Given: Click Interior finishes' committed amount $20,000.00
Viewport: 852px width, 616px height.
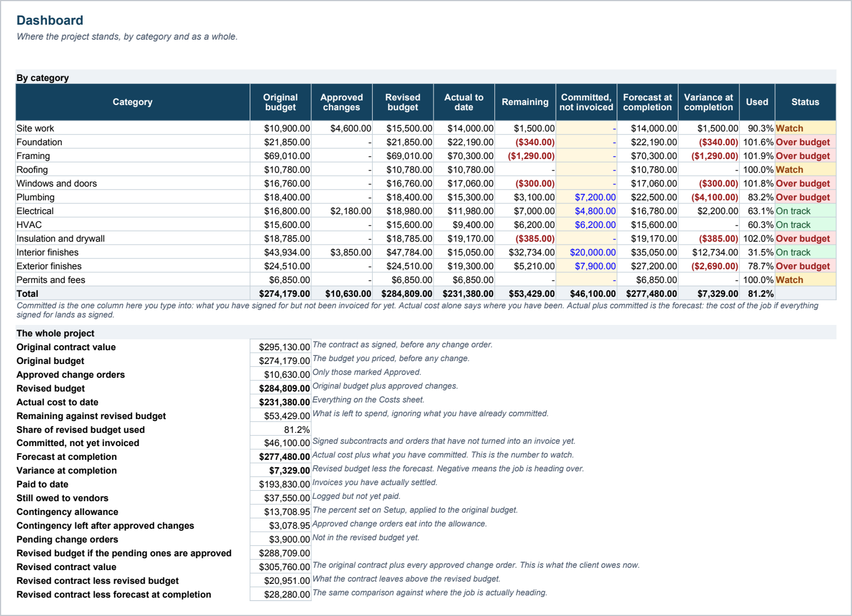Looking at the screenshot, I should click(586, 252).
